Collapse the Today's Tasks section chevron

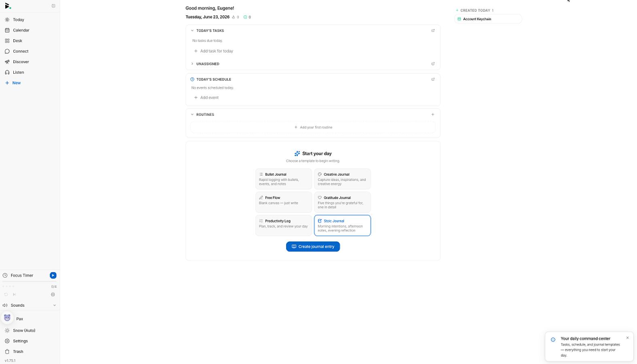[x=192, y=30]
